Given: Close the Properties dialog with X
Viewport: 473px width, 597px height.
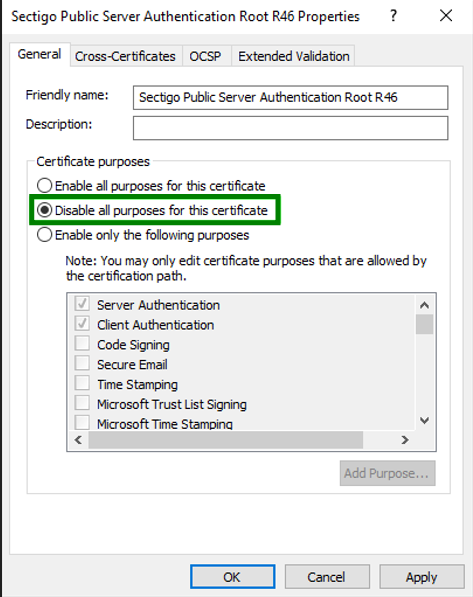Looking at the screenshot, I should (x=446, y=16).
